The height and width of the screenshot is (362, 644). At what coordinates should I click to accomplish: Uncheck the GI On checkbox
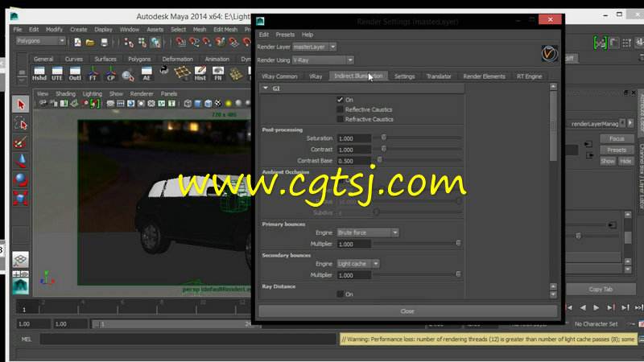(x=340, y=100)
